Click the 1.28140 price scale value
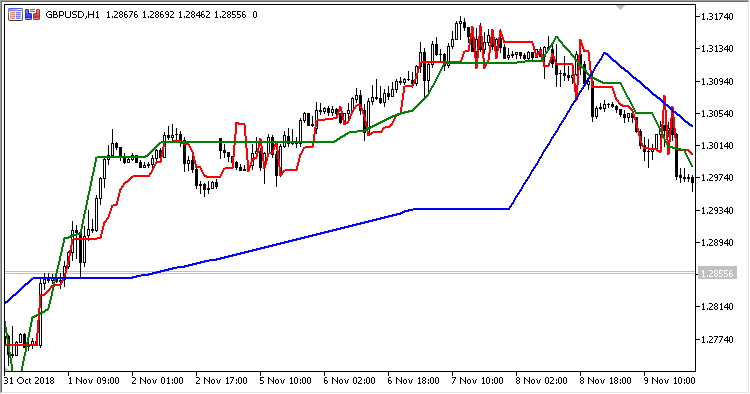The width and height of the screenshot is (750, 394). click(x=717, y=306)
